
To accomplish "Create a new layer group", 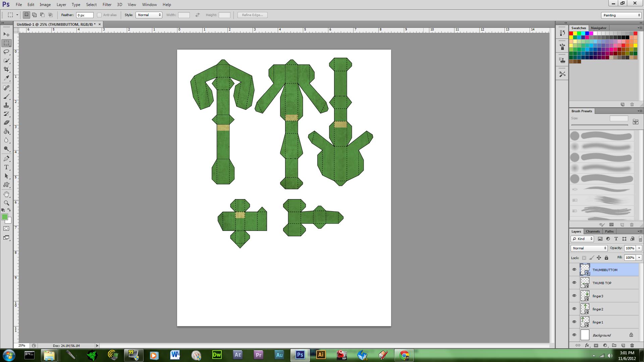I will click(614, 345).
